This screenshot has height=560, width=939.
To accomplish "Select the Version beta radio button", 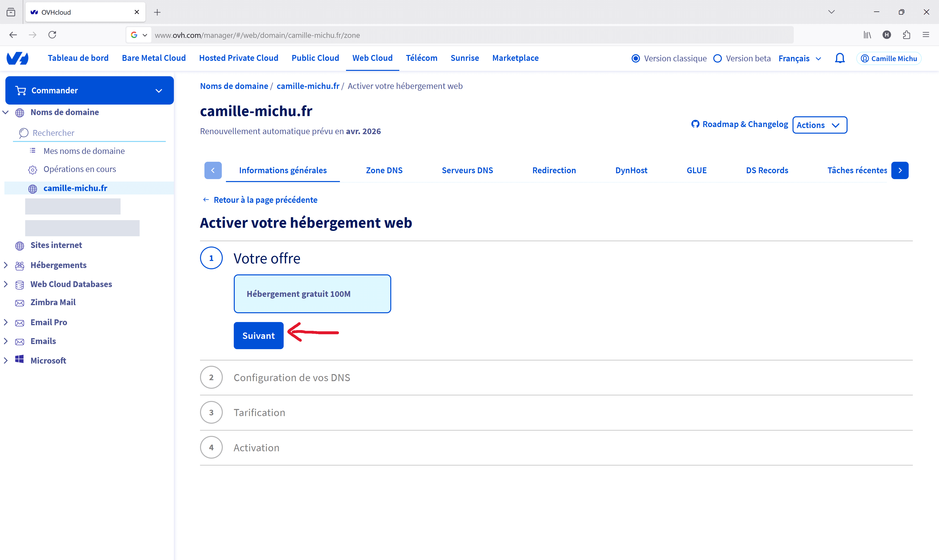I will tap(717, 58).
